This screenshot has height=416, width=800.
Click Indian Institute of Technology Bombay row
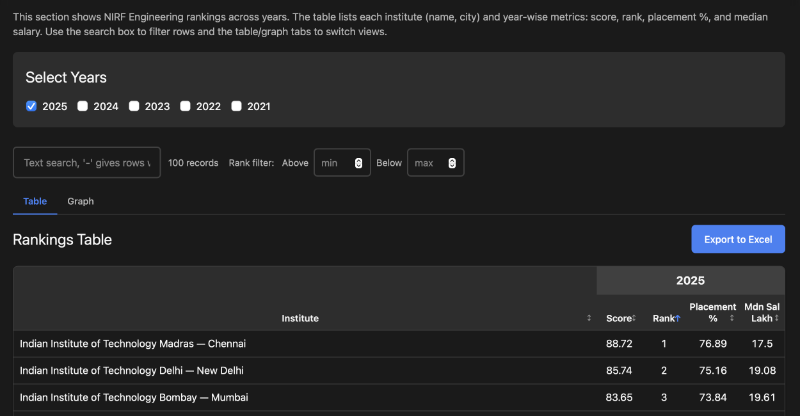tap(134, 397)
